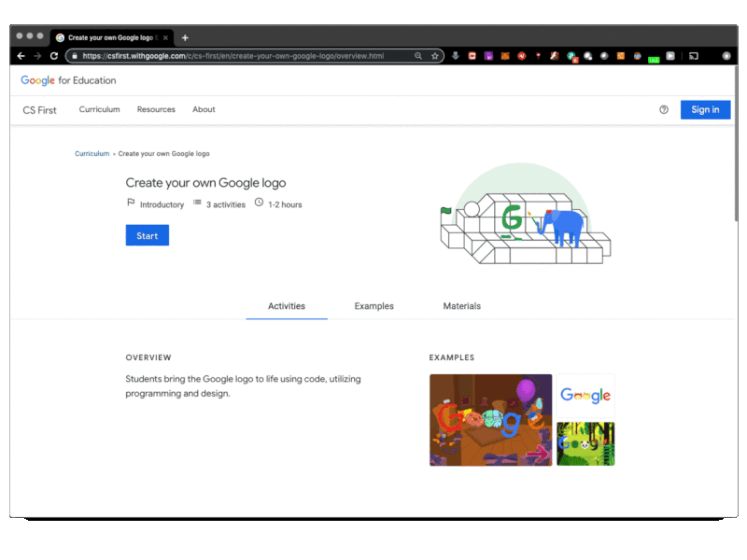This screenshot has height=560, width=747.
Task: Click the '3 activities' label
Action: click(x=226, y=204)
